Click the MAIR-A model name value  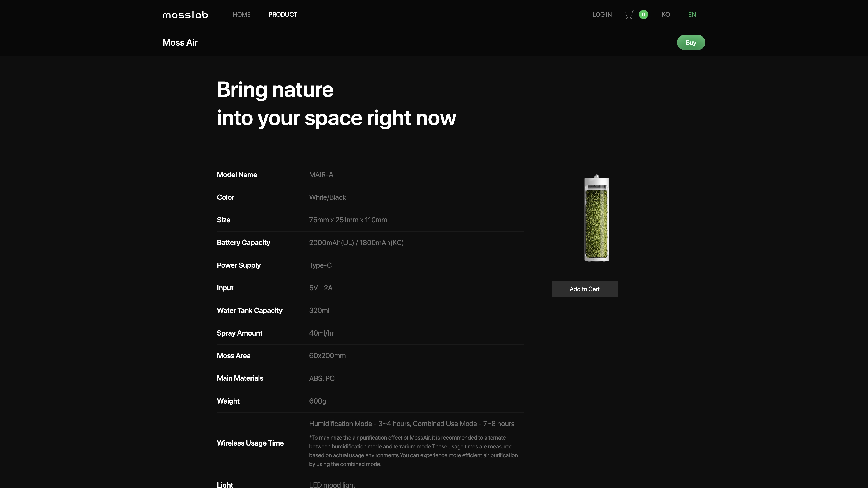(x=321, y=175)
